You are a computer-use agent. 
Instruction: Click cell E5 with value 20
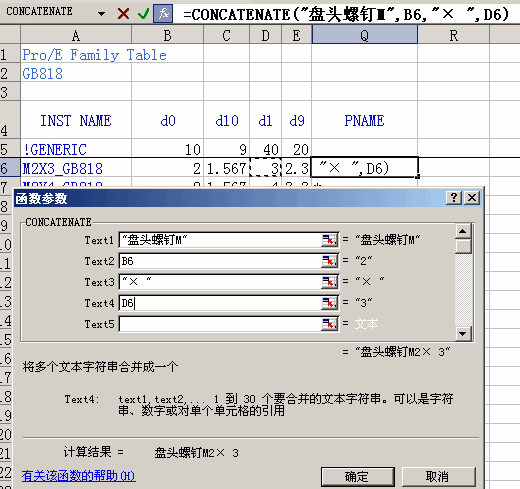296,149
